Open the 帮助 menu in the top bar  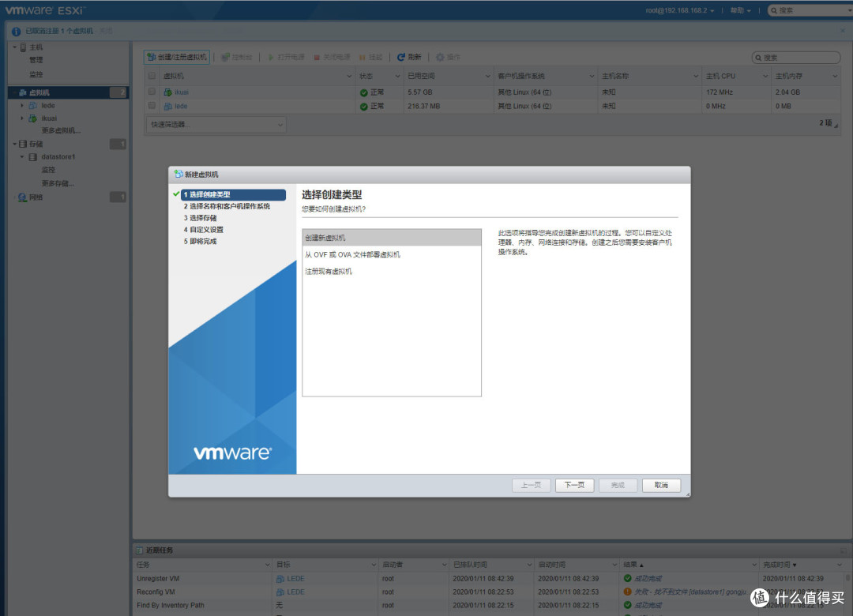coord(738,10)
